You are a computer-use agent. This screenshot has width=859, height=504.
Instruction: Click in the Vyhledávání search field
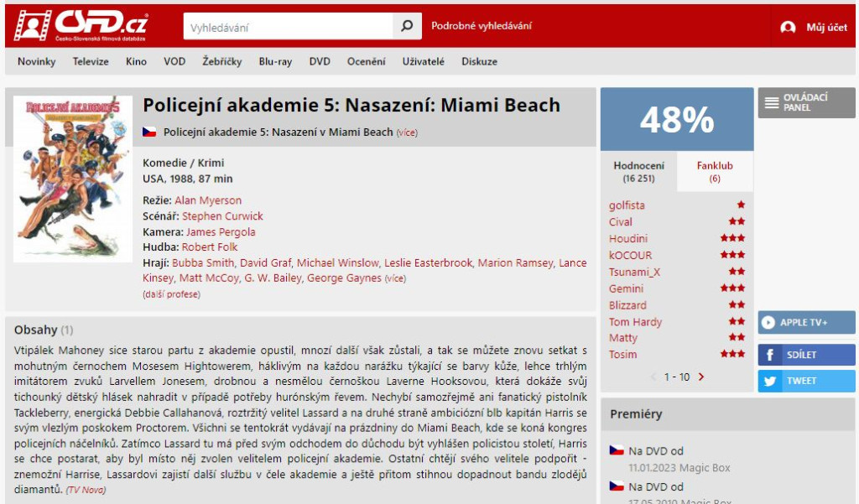289,26
